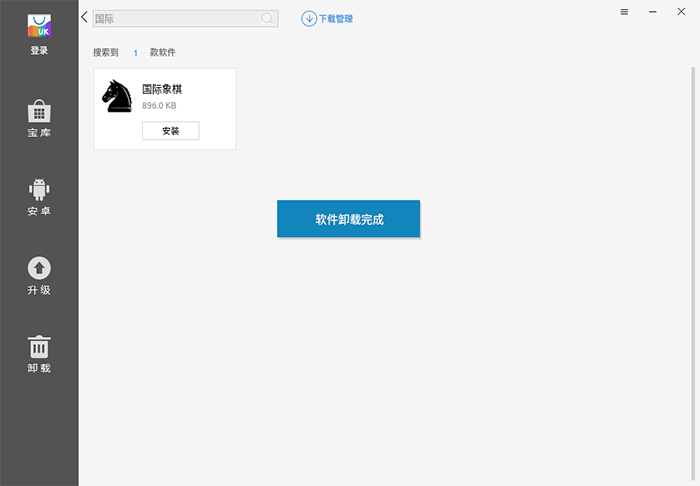Install the 国际象棋 app

tap(170, 131)
